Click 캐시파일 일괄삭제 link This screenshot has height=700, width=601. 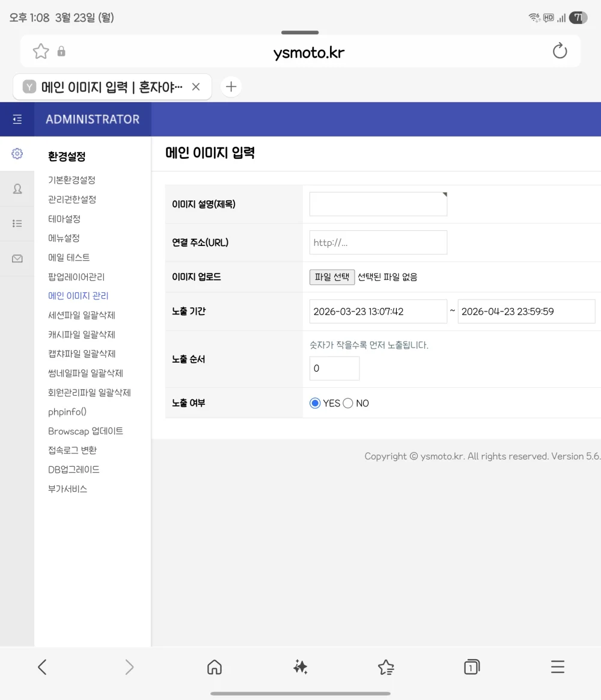tap(82, 334)
